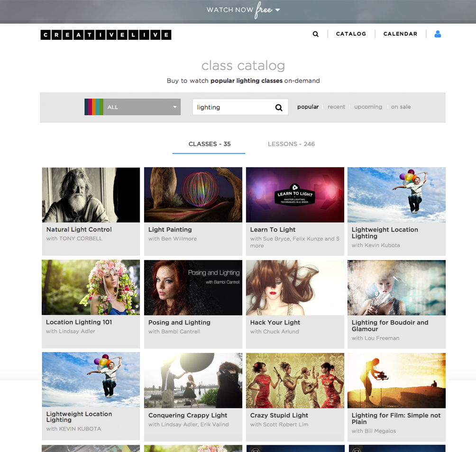Click the header search magnifier icon

(316, 34)
